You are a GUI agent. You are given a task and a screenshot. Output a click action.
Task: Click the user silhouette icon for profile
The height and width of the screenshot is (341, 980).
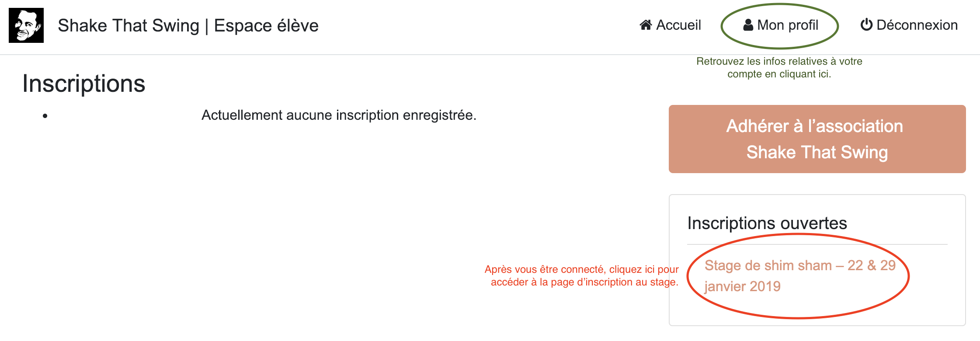(x=748, y=25)
